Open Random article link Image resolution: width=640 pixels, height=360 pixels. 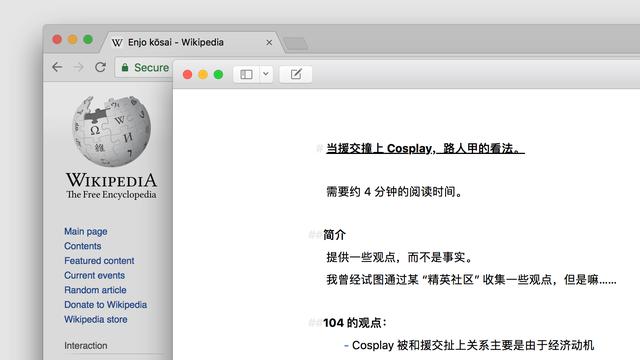pos(95,290)
